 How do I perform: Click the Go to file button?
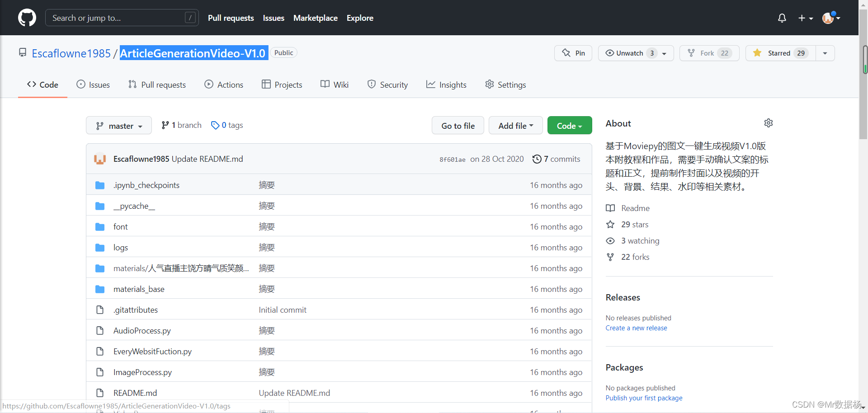pos(458,126)
